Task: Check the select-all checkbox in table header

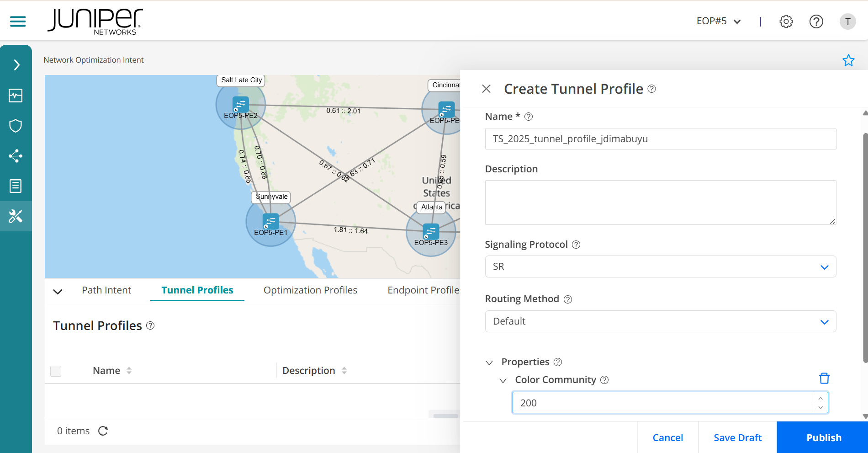Action: click(56, 371)
